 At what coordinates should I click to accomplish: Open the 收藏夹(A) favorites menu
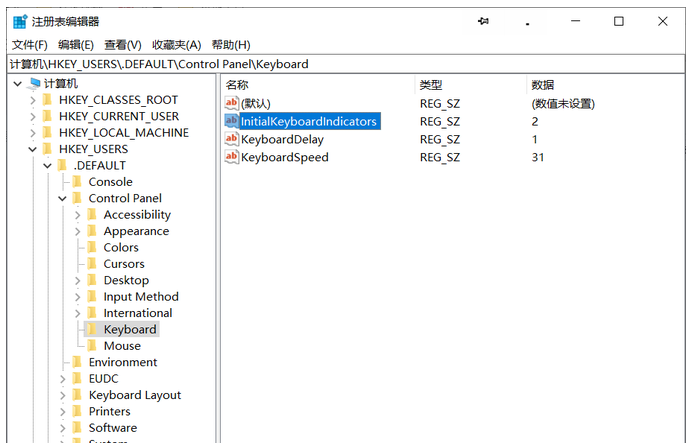[176, 45]
